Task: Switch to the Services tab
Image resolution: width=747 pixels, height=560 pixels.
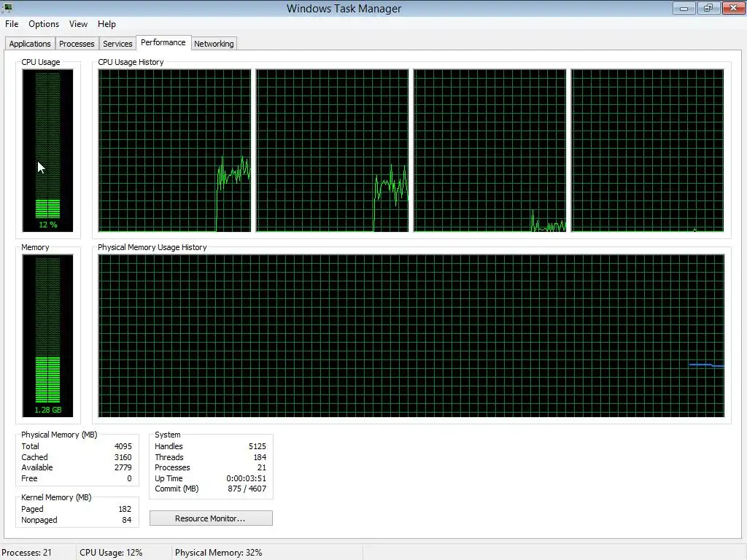Action: [x=117, y=44]
